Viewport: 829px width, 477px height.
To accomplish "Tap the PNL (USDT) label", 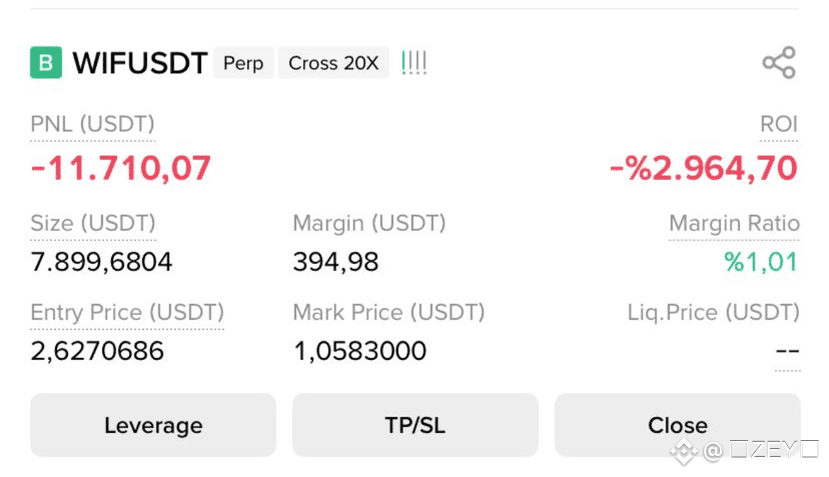I will pyautogui.click(x=93, y=124).
